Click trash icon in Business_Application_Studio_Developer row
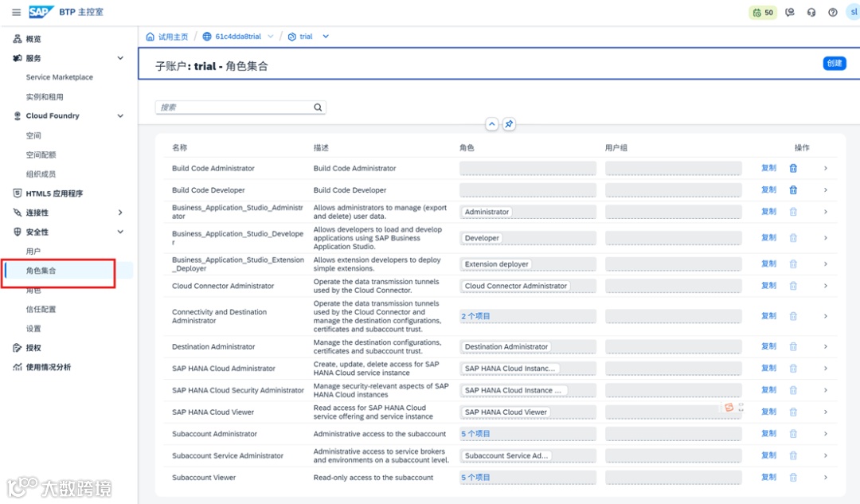The height and width of the screenshot is (504, 860). pyautogui.click(x=793, y=238)
